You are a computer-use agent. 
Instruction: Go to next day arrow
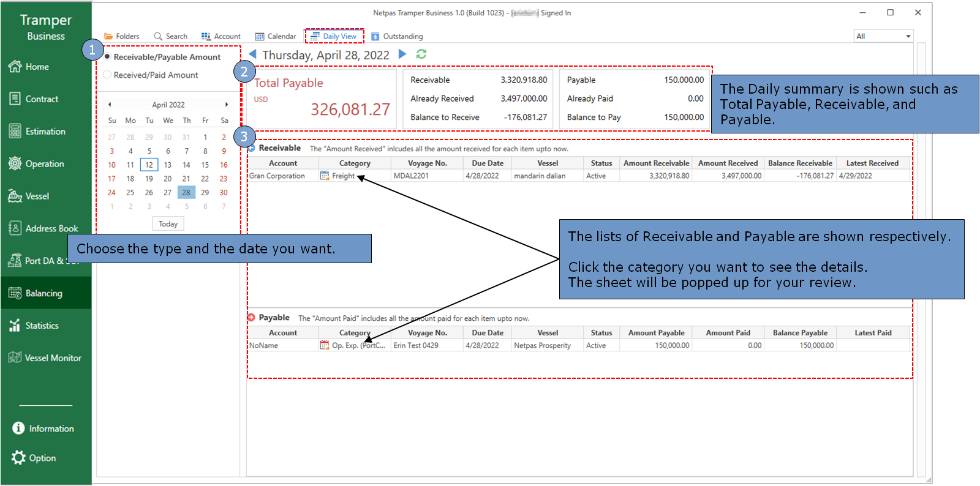click(402, 54)
